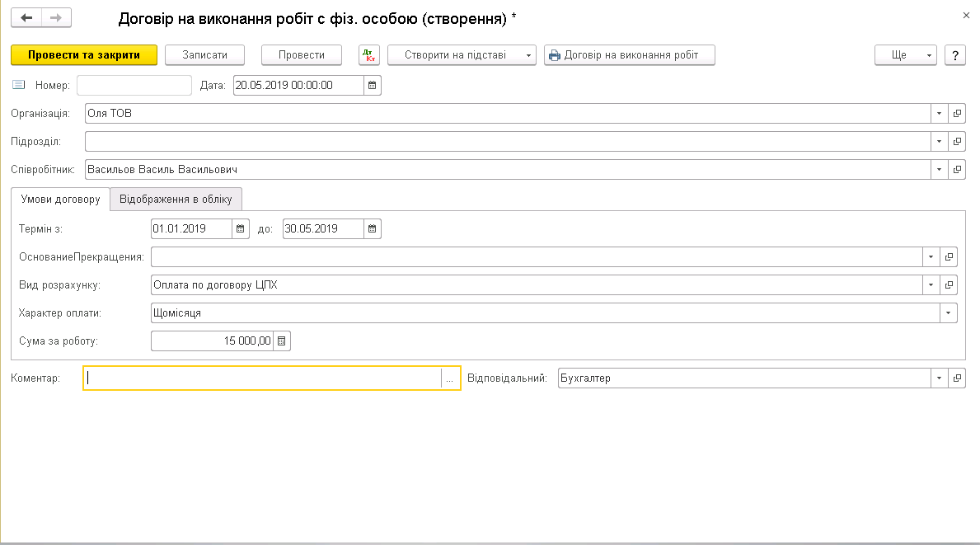Open the Створити на підставі menu
This screenshot has width=980, height=545.
462,55
